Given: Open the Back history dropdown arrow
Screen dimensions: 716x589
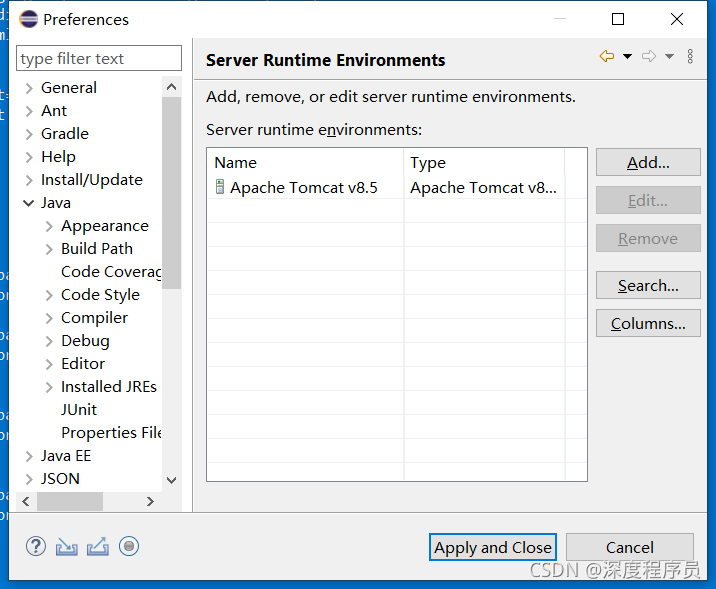Looking at the screenshot, I should point(627,56).
